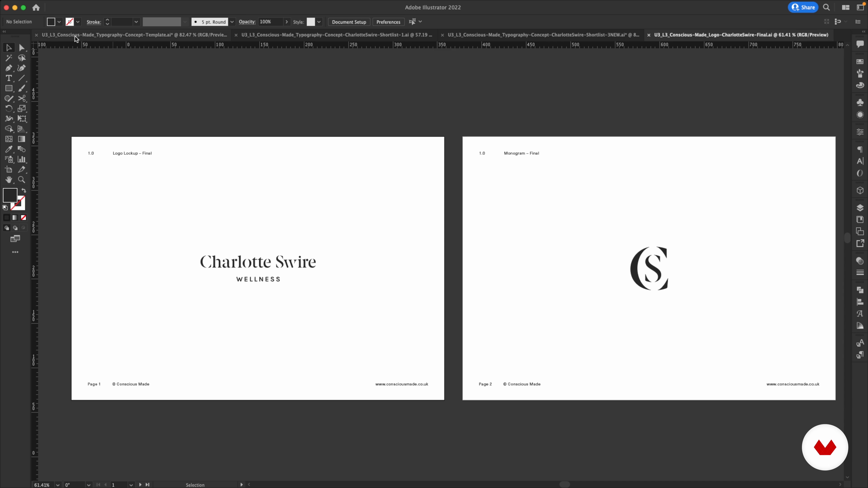The image size is (868, 488).
Task: Click the Document Setup button
Action: pyautogui.click(x=349, y=22)
